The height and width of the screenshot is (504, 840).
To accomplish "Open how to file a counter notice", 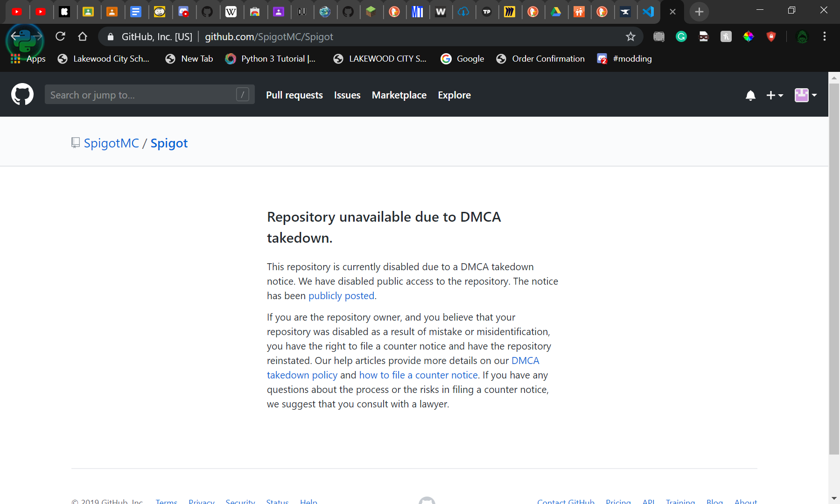I will click(418, 375).
